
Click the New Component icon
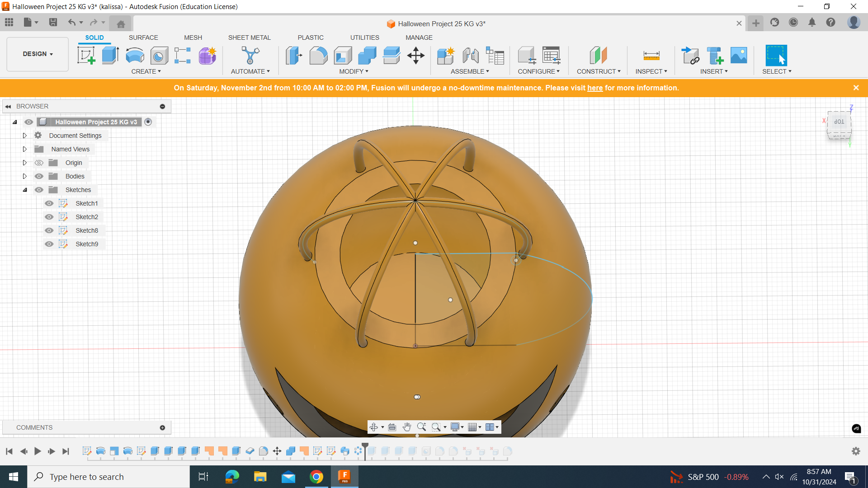click(x=446, y=56)
